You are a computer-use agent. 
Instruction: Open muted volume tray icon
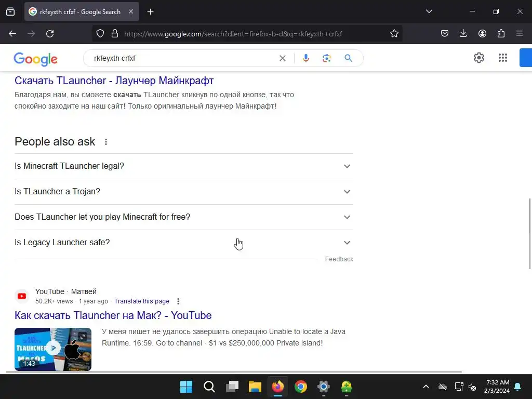click(x=472, y=387)
